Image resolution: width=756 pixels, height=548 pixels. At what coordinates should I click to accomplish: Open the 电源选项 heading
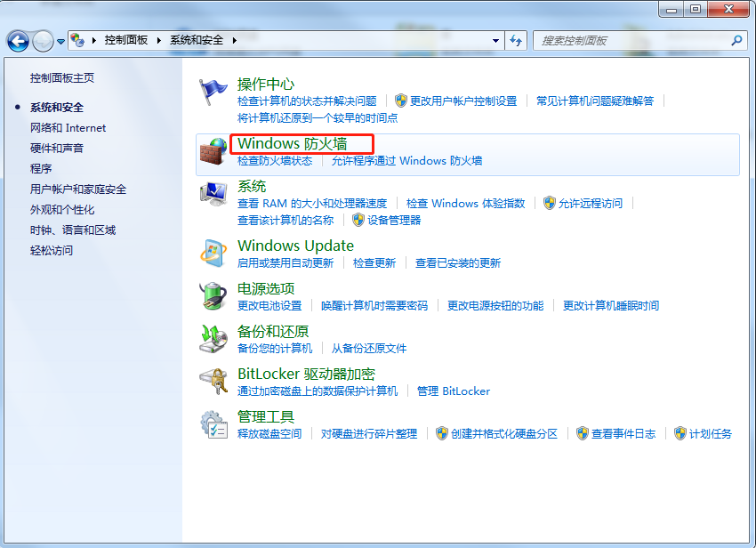pos(266,288)
